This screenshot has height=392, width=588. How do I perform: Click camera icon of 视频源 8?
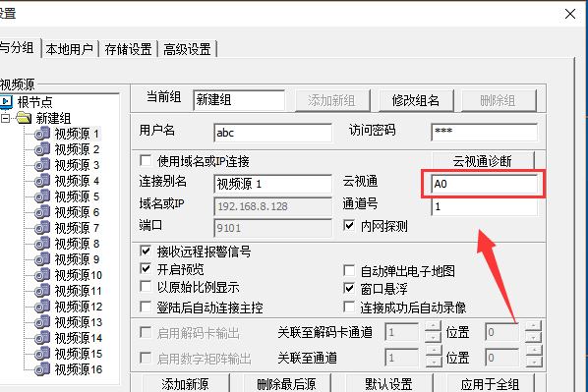click(42, 244)
